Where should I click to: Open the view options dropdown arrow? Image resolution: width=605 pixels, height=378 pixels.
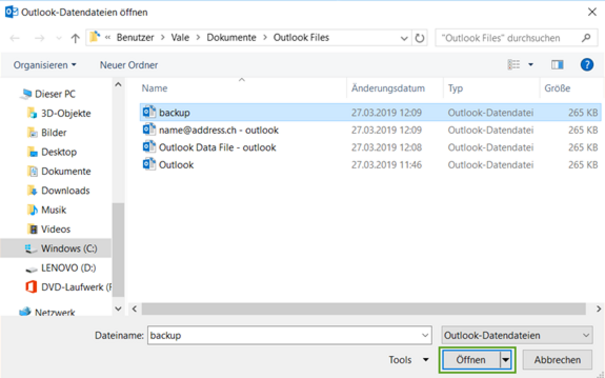tap(531, 65)
